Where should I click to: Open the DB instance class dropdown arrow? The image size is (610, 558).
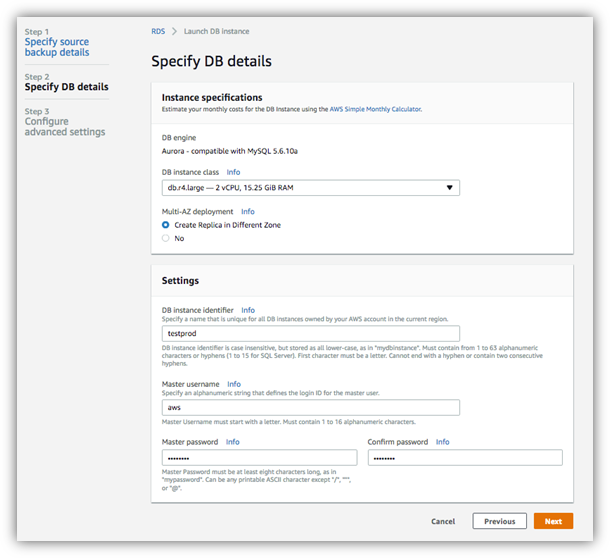point(449,188)
